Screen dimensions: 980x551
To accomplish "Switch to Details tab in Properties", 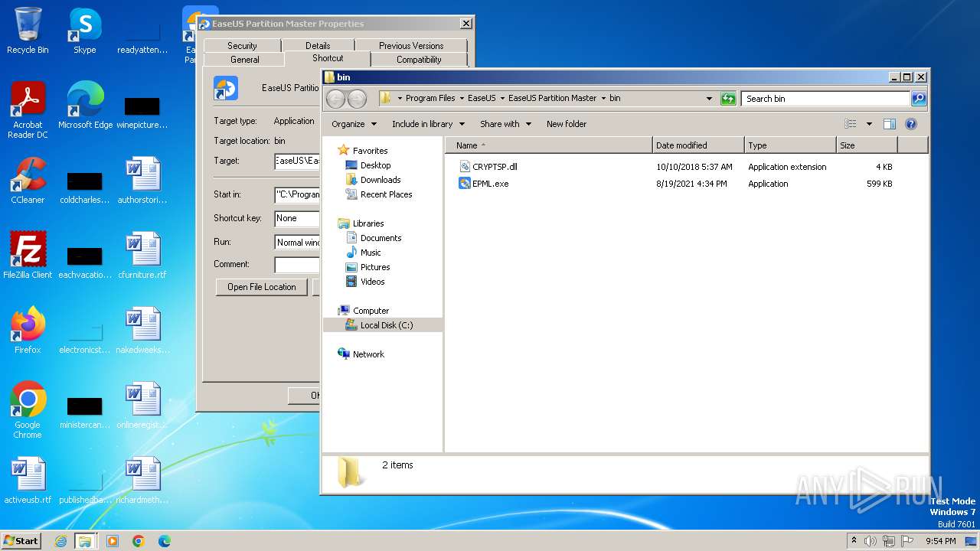I will 318,46.
